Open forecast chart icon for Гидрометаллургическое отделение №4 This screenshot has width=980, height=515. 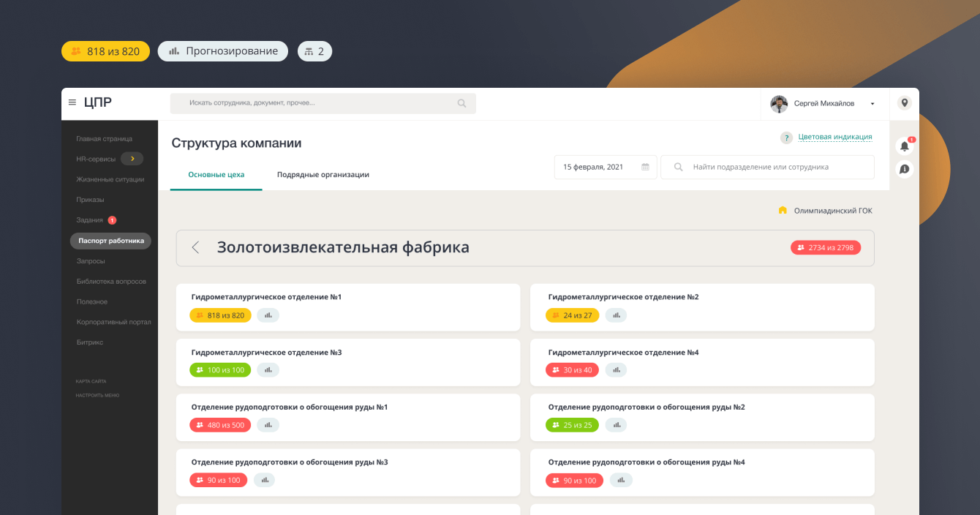point(616,370)
